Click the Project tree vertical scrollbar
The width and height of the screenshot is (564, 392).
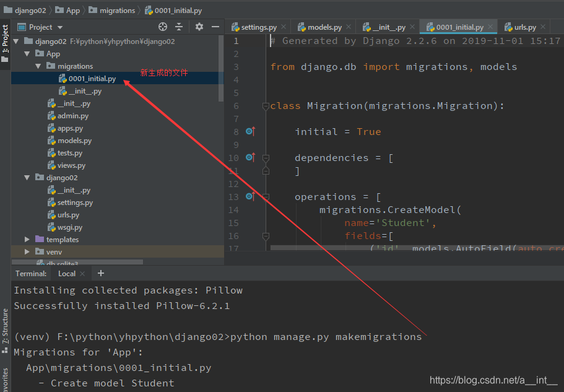(x=221, y=68)
